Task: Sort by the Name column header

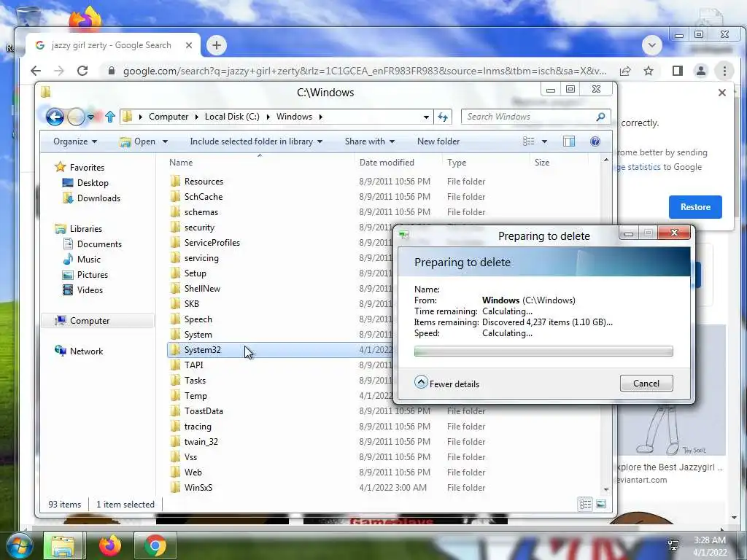Action: click(181, 163)
